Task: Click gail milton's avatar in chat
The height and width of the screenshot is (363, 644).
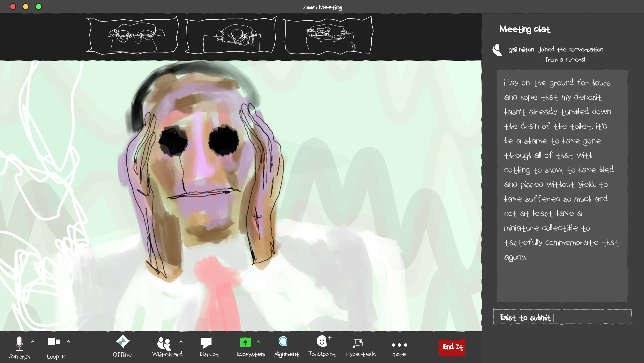Action: click(497, 50)
